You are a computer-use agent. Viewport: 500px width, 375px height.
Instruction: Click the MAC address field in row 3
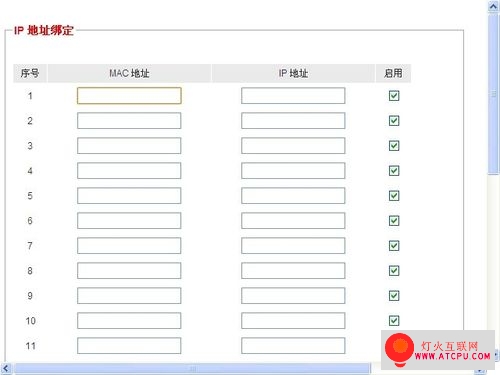tap(129, 146)
